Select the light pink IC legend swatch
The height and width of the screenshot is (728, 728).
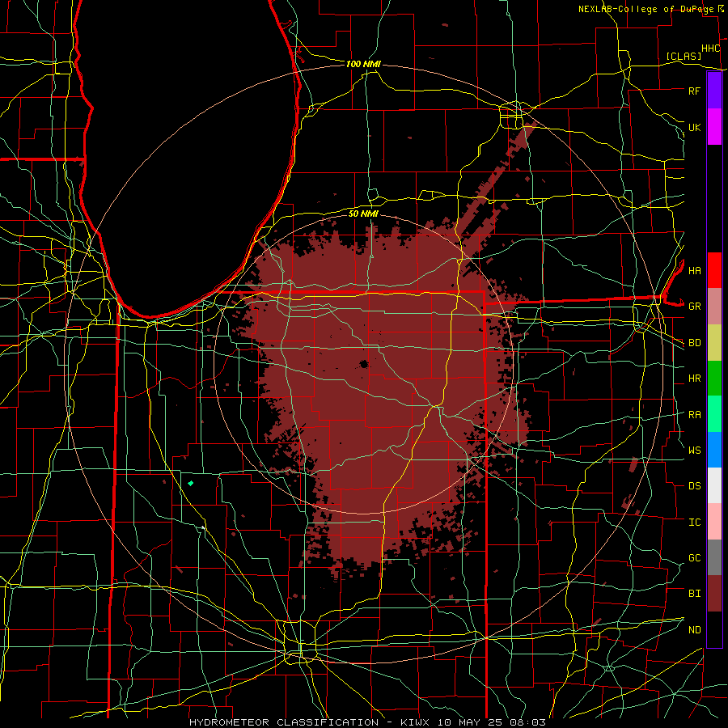point(714,522)
